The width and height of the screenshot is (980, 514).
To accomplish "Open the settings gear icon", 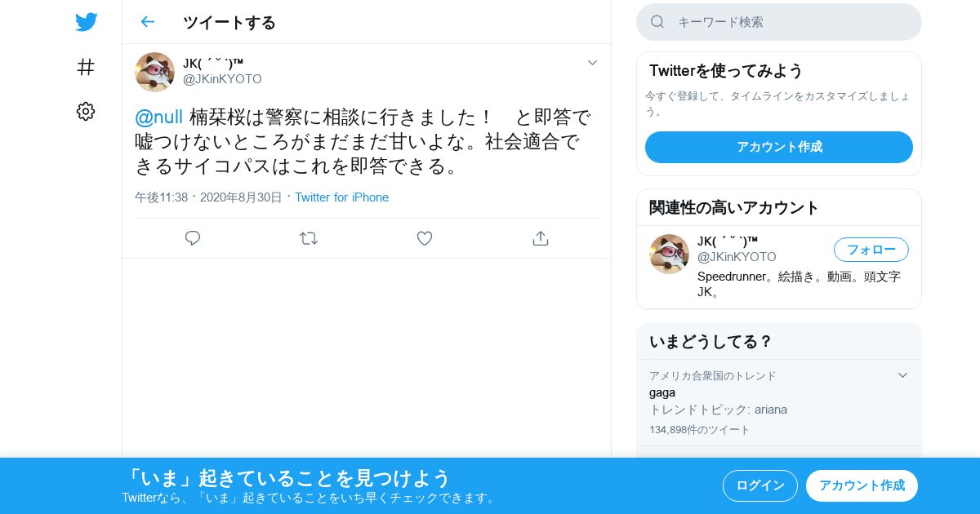I will [86, 112].
